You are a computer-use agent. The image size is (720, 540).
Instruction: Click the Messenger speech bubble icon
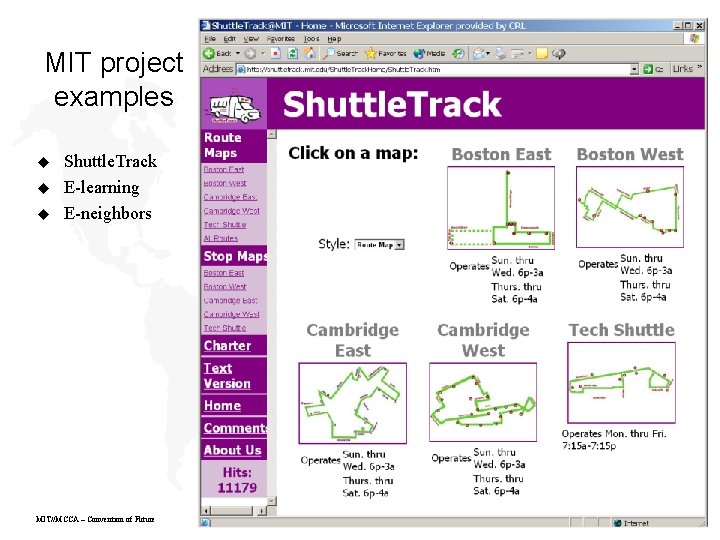558,54
